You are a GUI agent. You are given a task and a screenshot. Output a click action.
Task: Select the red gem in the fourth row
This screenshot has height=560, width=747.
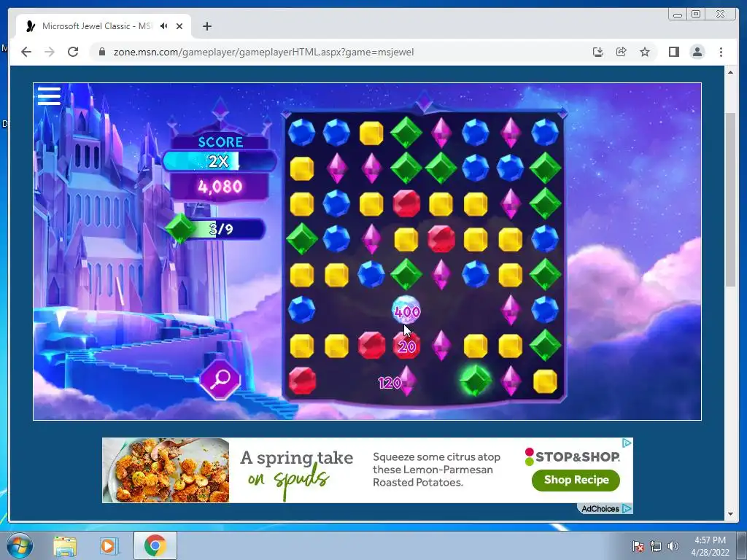point(441,238)
